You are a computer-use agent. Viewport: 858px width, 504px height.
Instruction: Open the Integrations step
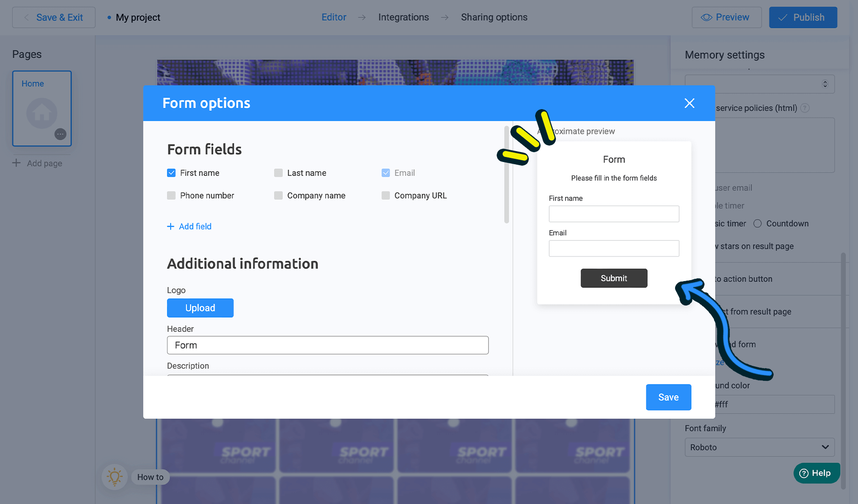[x=403, y=17]
